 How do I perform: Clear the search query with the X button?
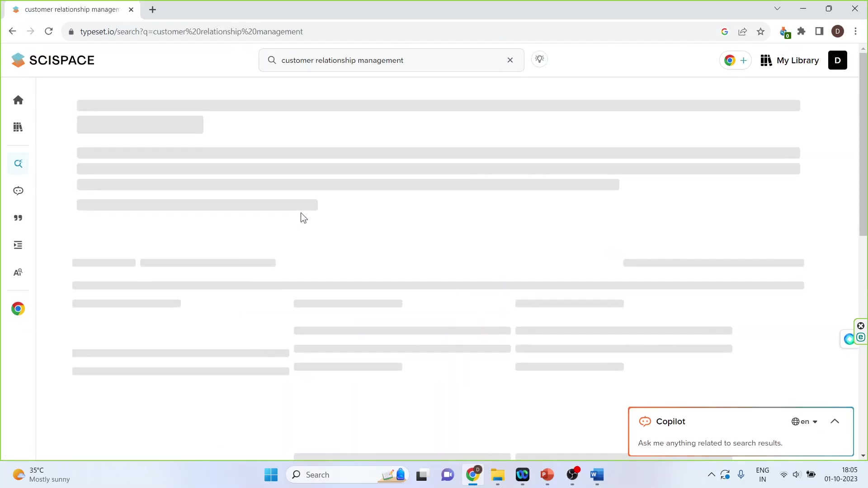[x=510, y=60]
